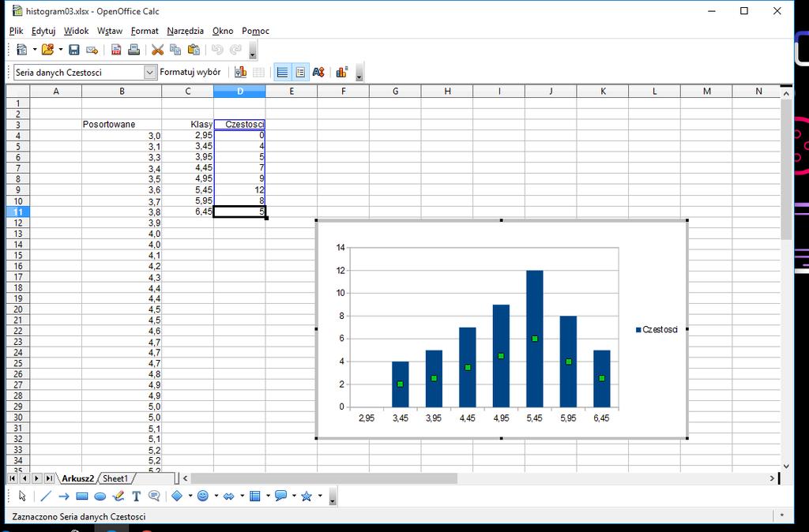The height and width of the screenshot is (532, 809).
Task: Open the Flowcharts dropdown arrow
Action: (269, 496)
